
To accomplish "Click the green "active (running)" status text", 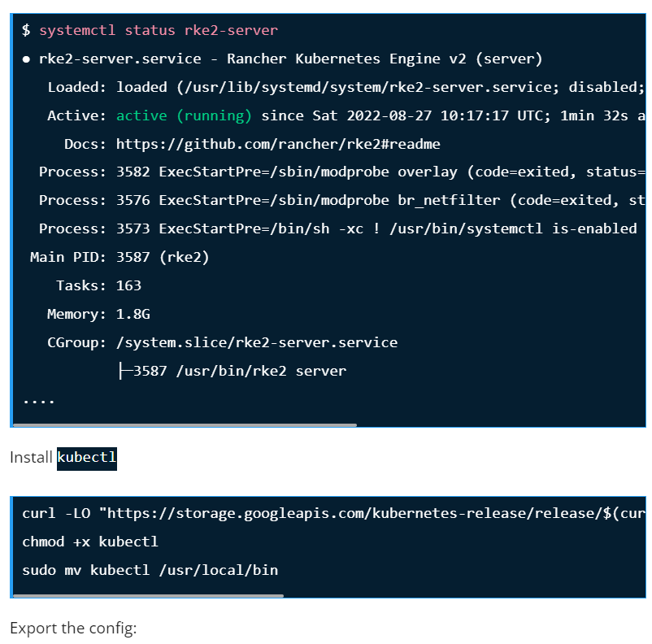I will point(184,115).
